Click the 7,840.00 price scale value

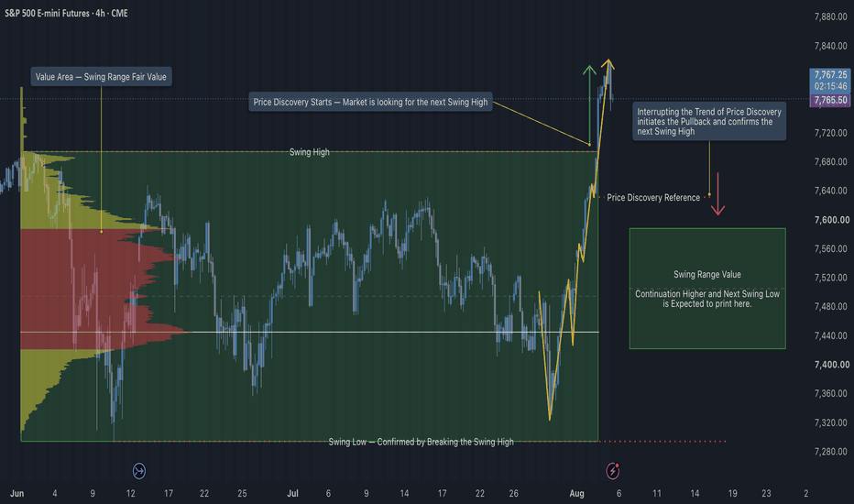830,46
